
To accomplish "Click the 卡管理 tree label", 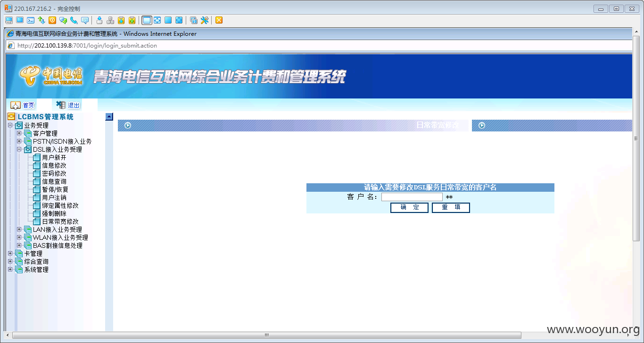I will point(33,253).
